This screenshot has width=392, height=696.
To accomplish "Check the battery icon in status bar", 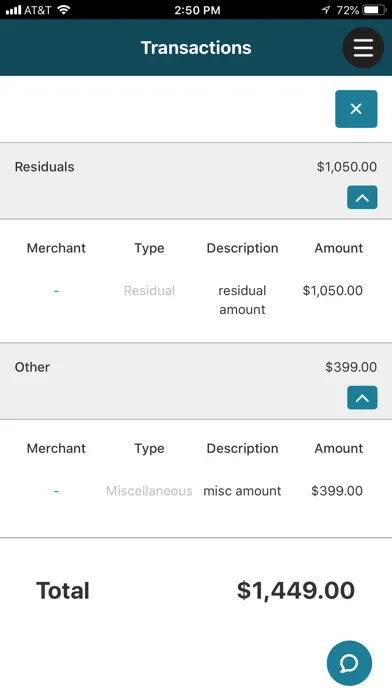I will [375, 10].
